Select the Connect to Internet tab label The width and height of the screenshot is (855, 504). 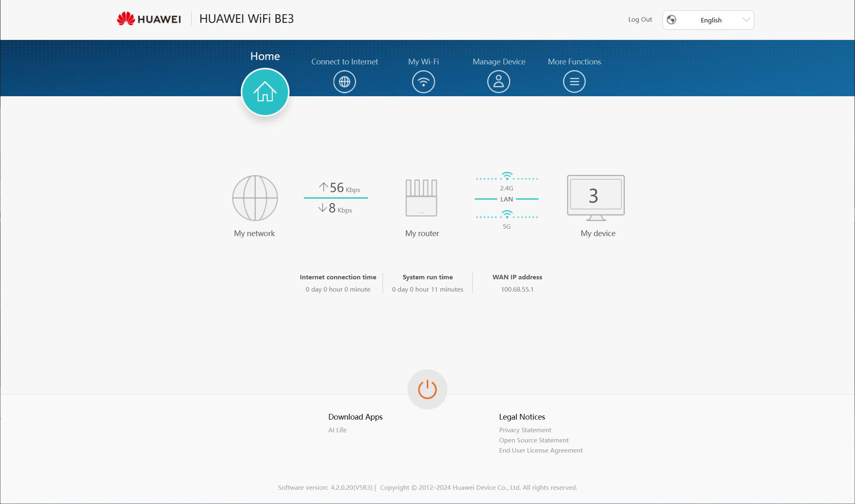click(x=345, y=62)
